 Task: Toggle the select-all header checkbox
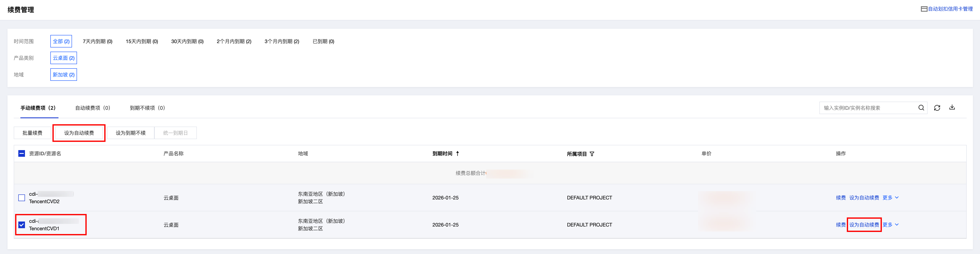point(22,153)
